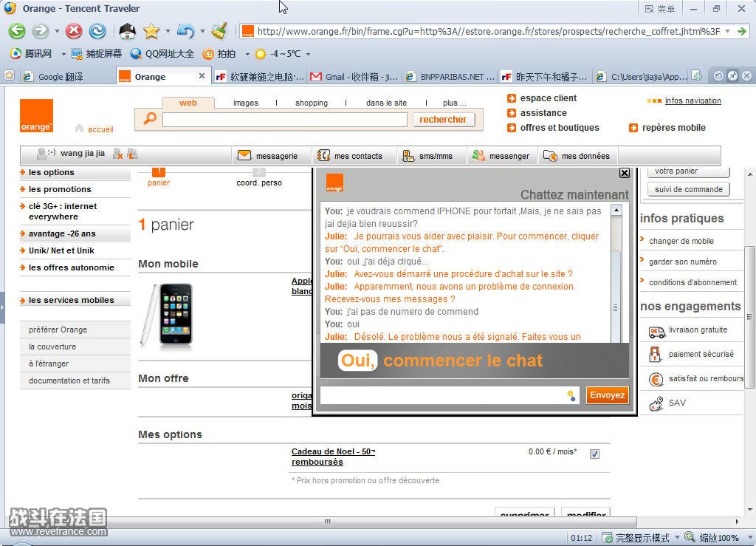Select the images search tab

[x=245, y=103]
